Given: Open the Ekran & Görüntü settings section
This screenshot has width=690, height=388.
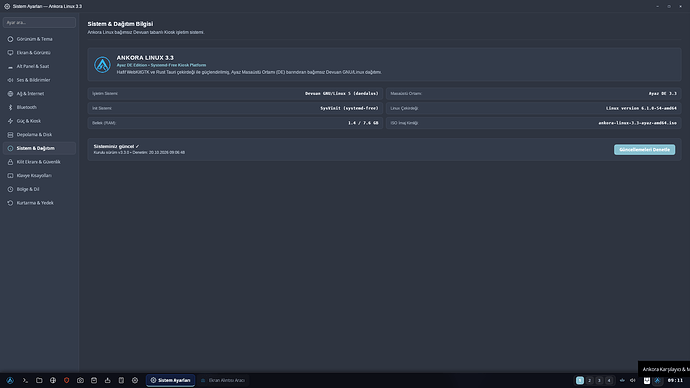Looking at the screenshot, I should click(39, 53).
